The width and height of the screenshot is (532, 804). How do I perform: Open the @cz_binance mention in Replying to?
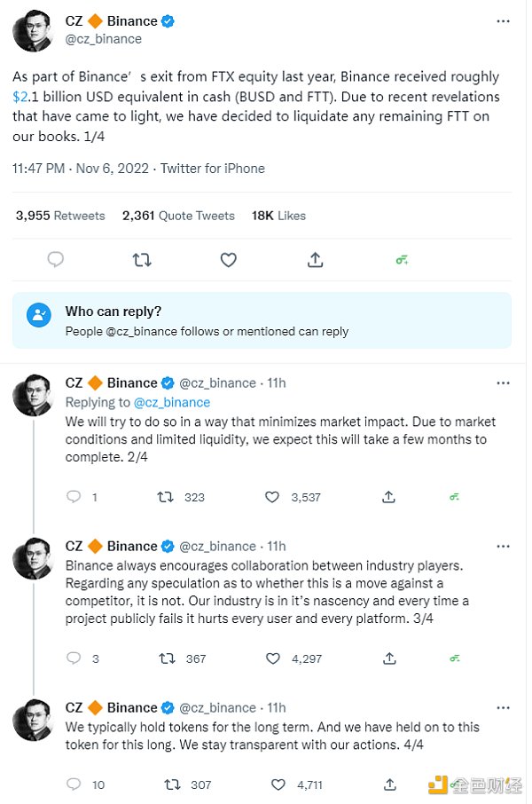pyautogui.click(x=172, y=403)
